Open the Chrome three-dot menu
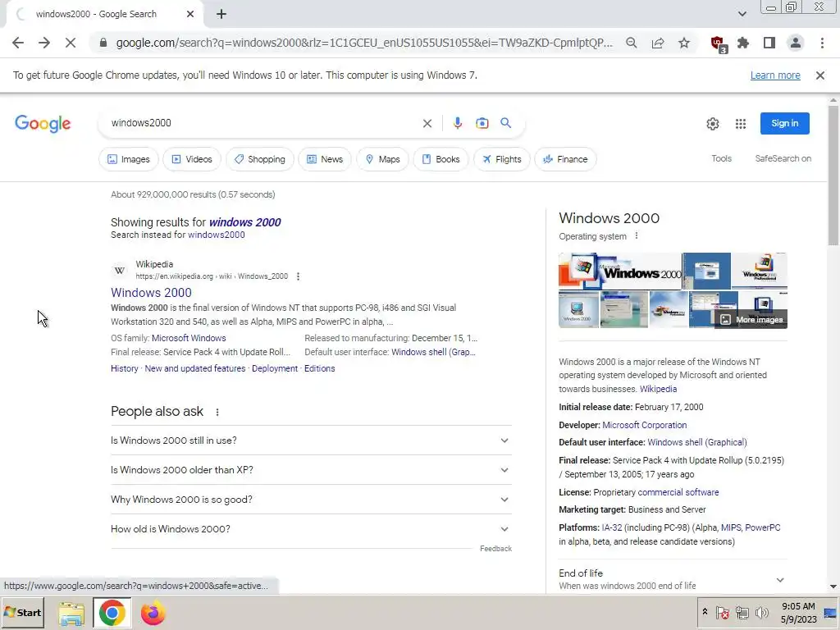The width and height of the screenshot is (840, 630). [x=822, y=43]
